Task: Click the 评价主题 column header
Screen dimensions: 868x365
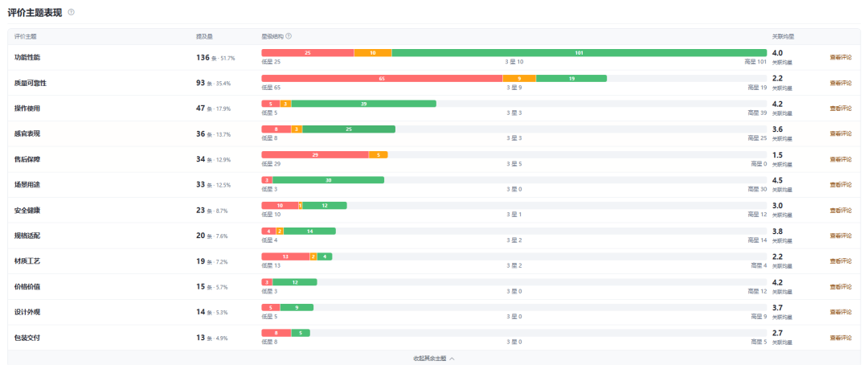Action: 26,36
